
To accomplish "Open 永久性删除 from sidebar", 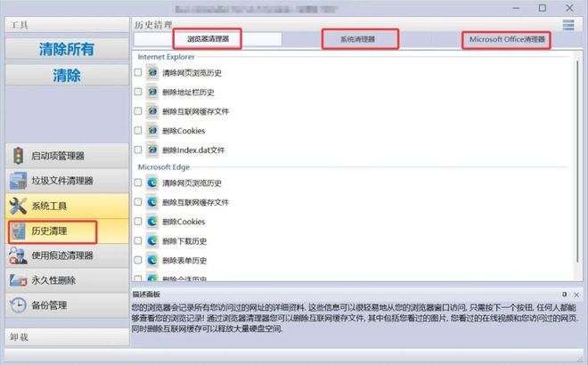I will tap(67, 280).
